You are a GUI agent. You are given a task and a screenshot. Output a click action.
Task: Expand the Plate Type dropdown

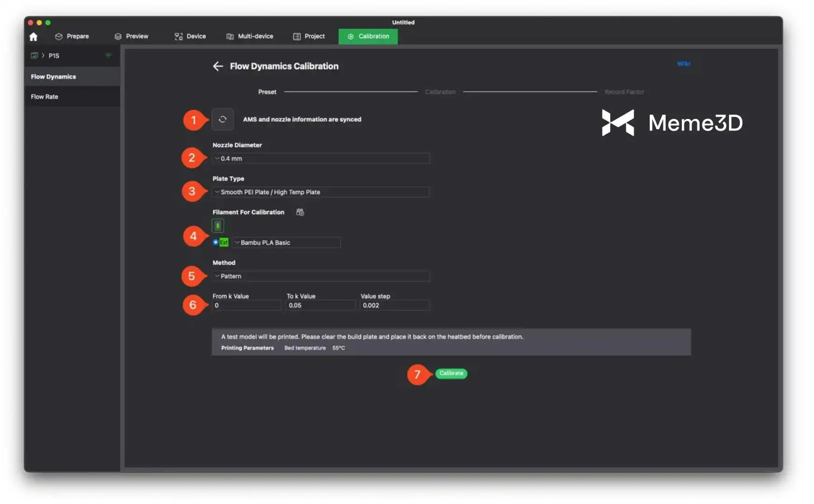click(320, 192)
